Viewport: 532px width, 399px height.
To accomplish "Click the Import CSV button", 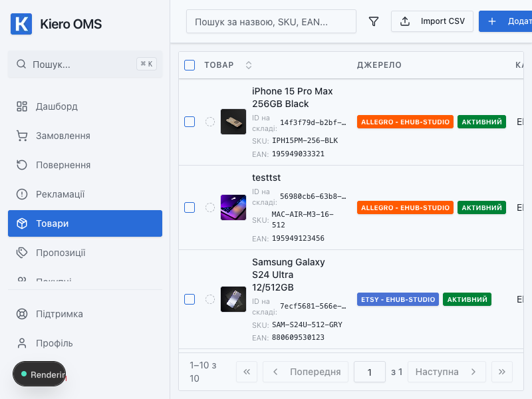I will click(432, 21).
